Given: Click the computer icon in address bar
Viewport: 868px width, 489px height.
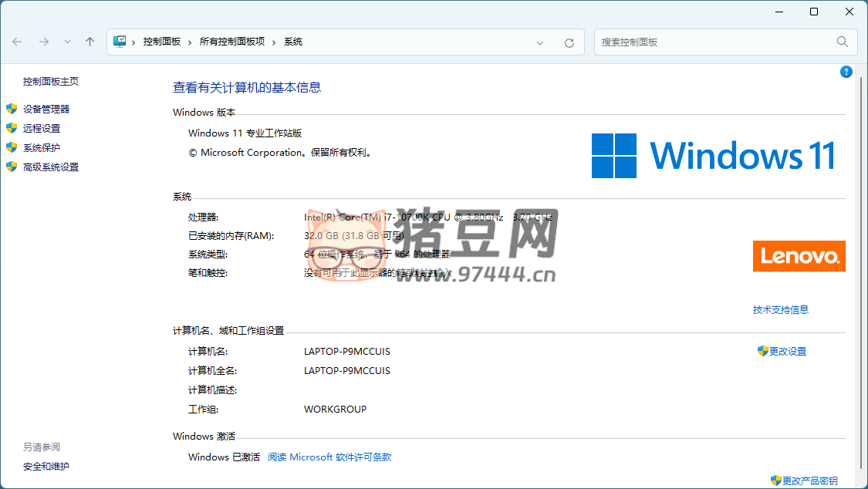Looking at the screenshot, I should pos(120,42).
